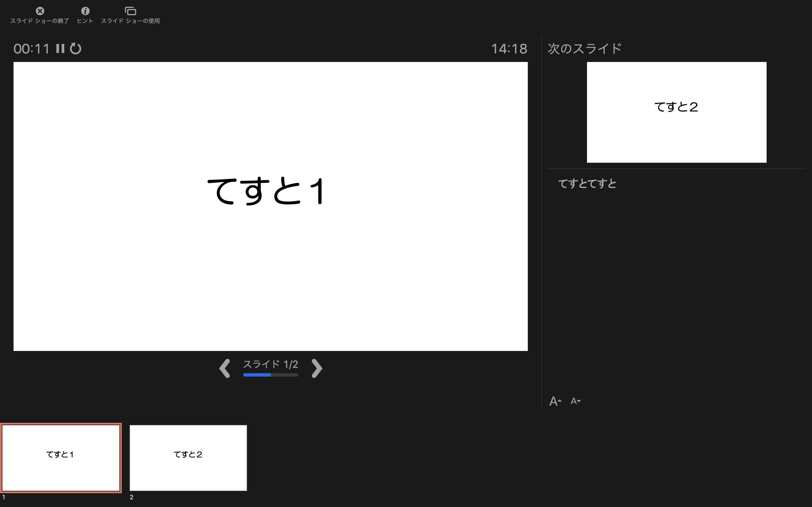Restart the presentation timer
This screenshot has height=507, width=812.
(75, 49)
